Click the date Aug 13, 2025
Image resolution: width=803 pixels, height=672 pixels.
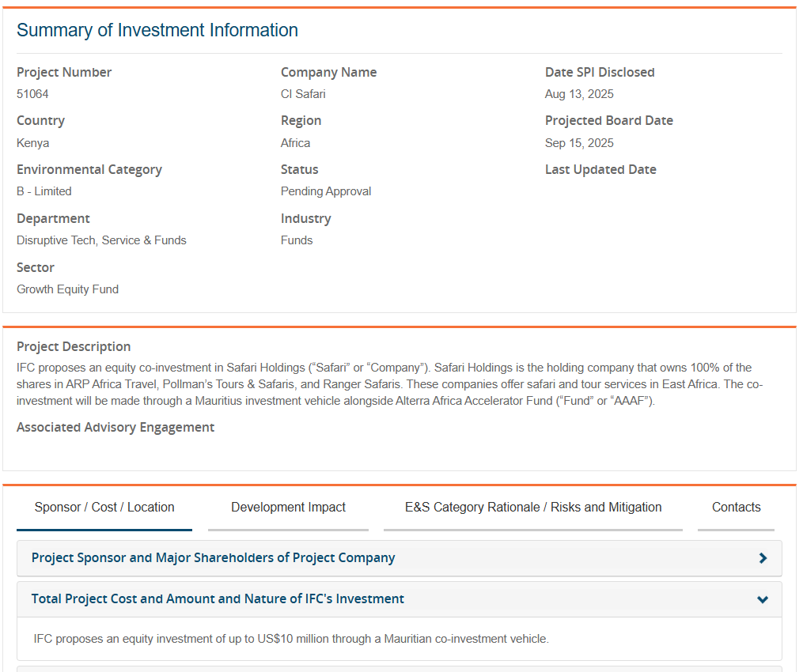[x=579, y=94]
